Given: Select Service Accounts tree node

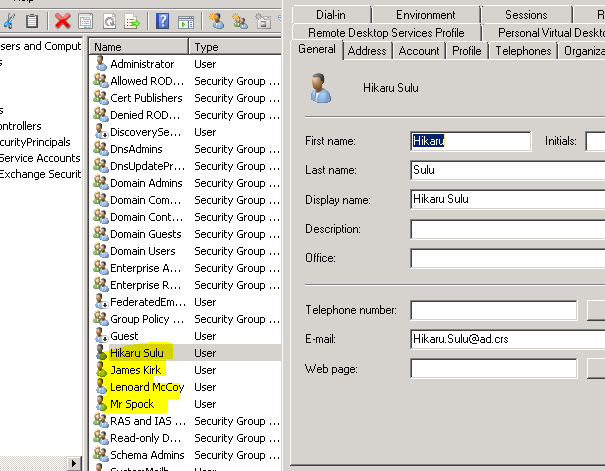Looking at the screenshot, I should tap(40, 158).
